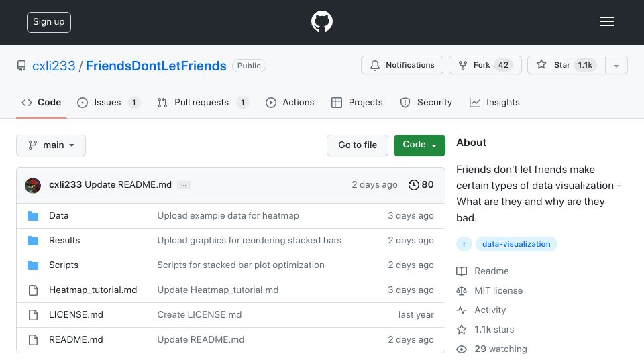Click the 1.1k stars link
Image resolution: width=644 pixels, height=362 pixels.
coord(494,330)
